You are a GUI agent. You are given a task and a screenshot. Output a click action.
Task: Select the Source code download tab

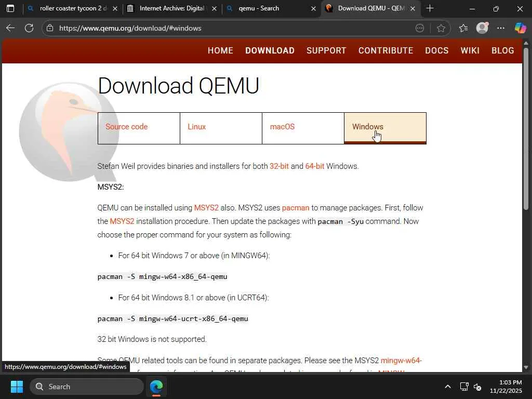pyautogui.click(x=139, y=128)
